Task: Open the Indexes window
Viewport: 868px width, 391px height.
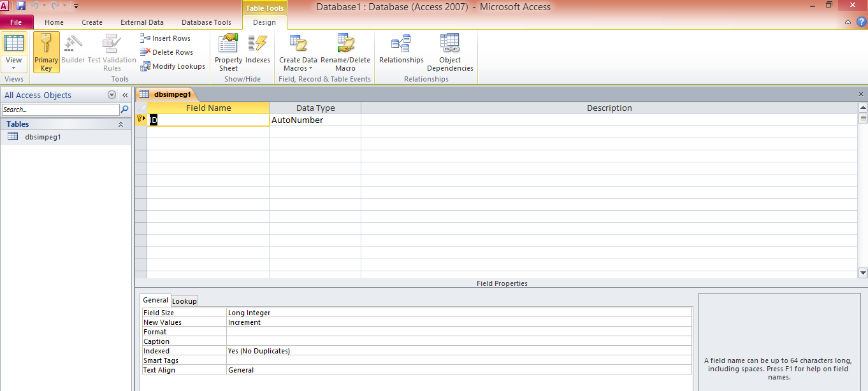Action: [x=257, y=50]
